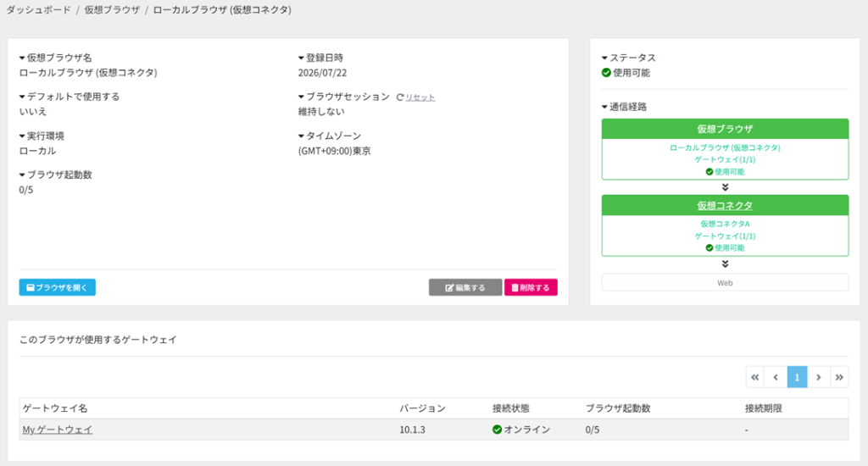The image size is (868, 466).
Task: Click the ブラウザを開く button
Action: coord(57,287)
